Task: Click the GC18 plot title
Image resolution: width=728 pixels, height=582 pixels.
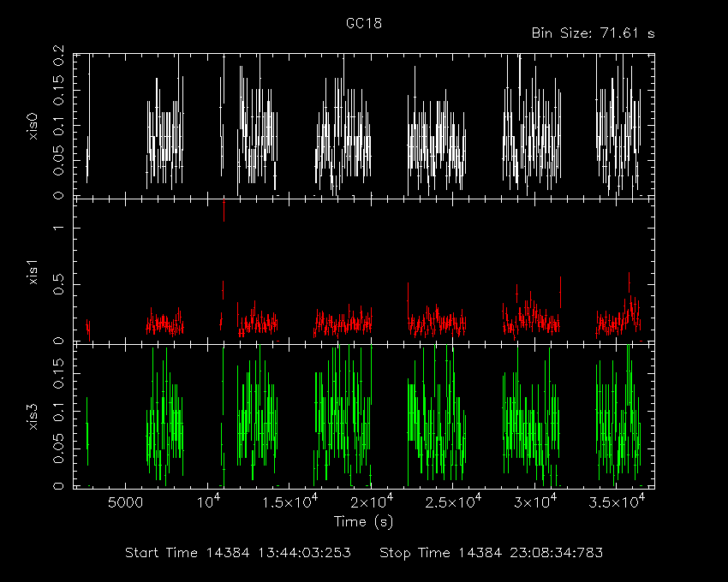Action: tap(364, 23)
